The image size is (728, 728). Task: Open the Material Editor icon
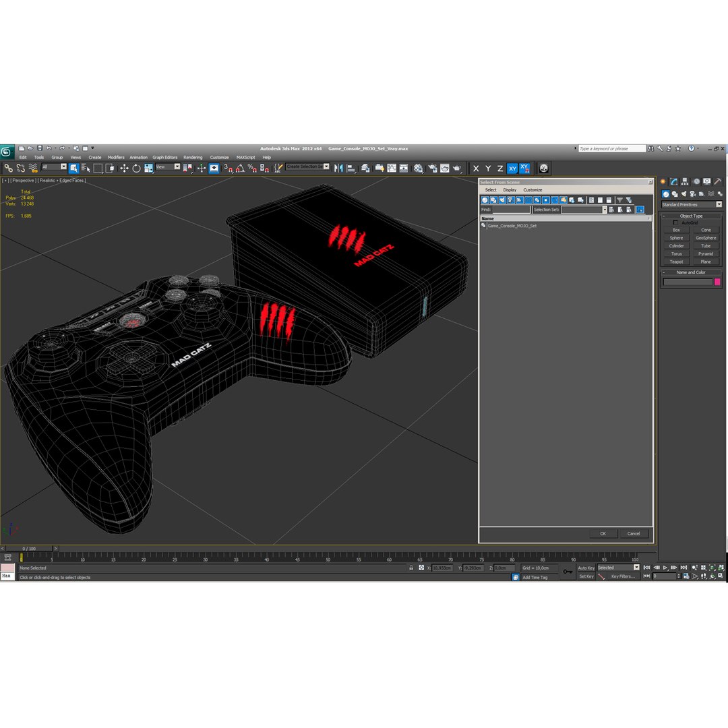click(x=419, y=168)
